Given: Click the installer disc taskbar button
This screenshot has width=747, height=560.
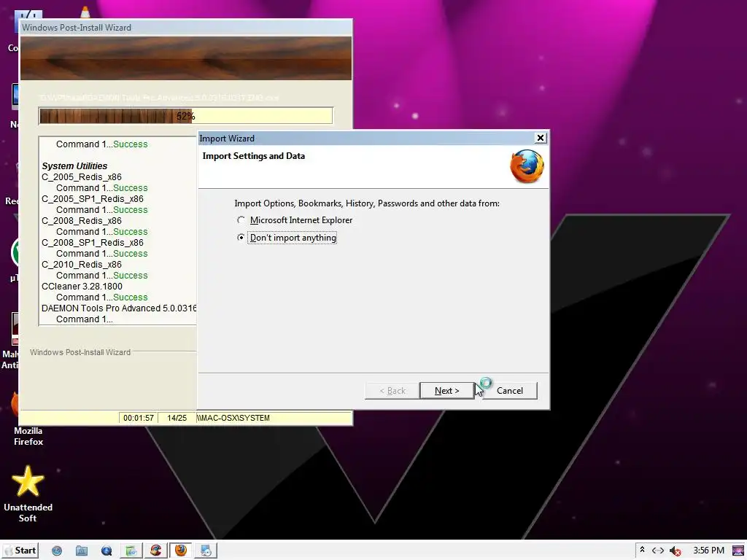Looking at the screenshot, I should pos(206,551).
